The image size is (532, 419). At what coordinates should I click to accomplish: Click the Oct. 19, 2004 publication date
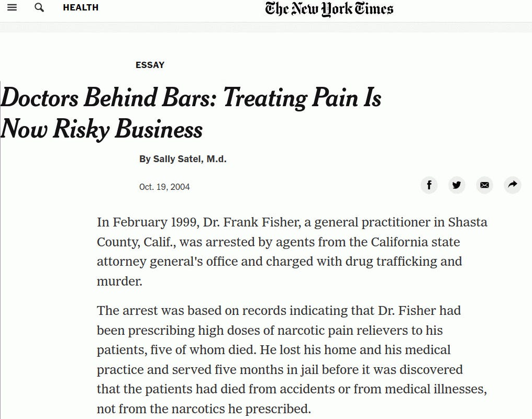[x=164, y=187]
